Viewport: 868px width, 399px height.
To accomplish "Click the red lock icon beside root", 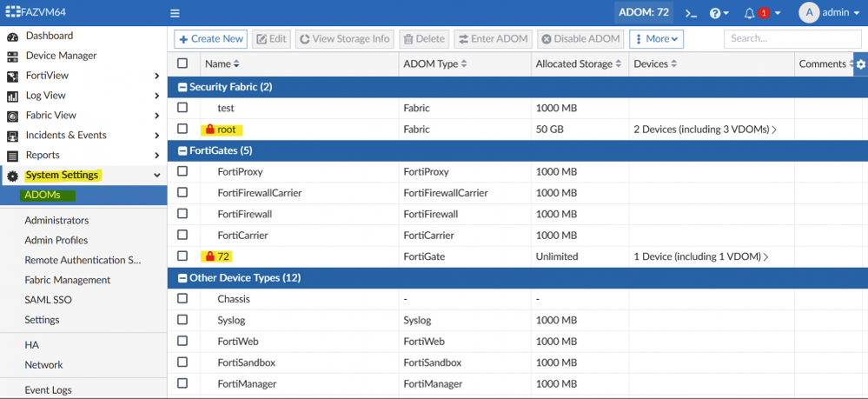I will pos(209,130).
